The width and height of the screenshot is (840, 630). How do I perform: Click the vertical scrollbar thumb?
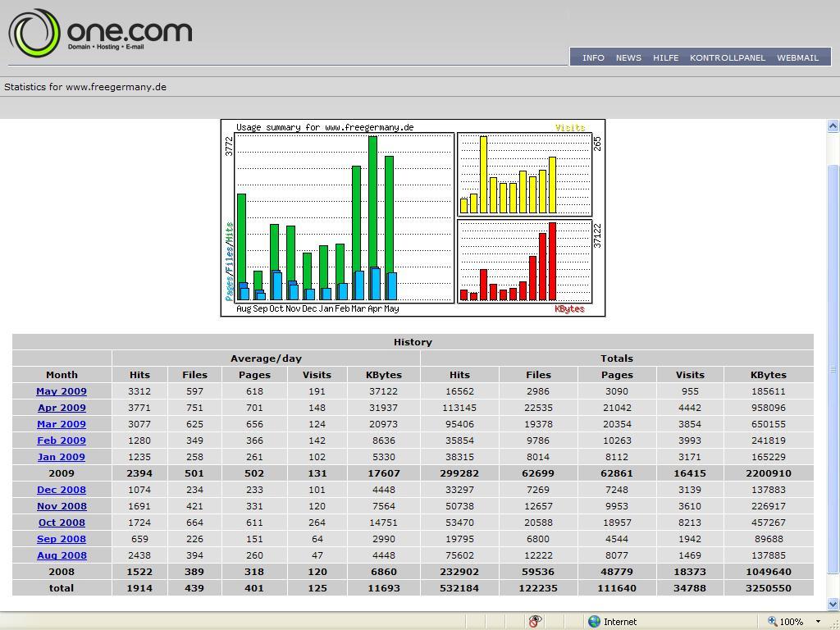[833, 368]
